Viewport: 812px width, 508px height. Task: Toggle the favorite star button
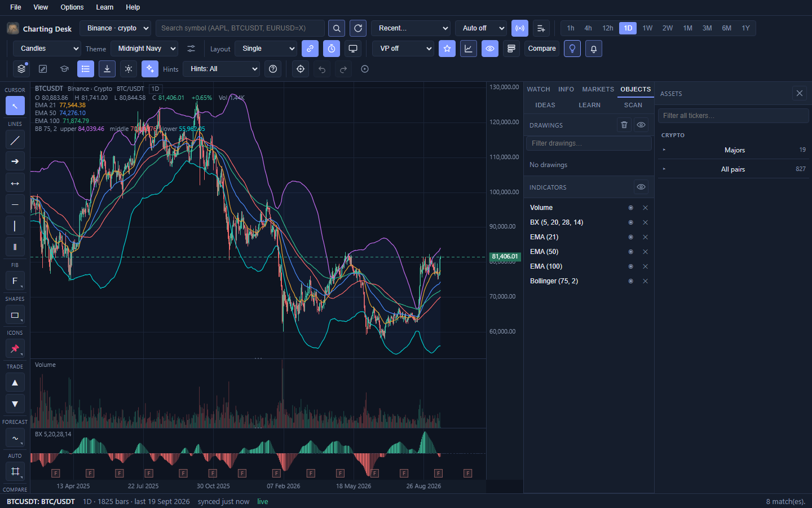[447, 49]
